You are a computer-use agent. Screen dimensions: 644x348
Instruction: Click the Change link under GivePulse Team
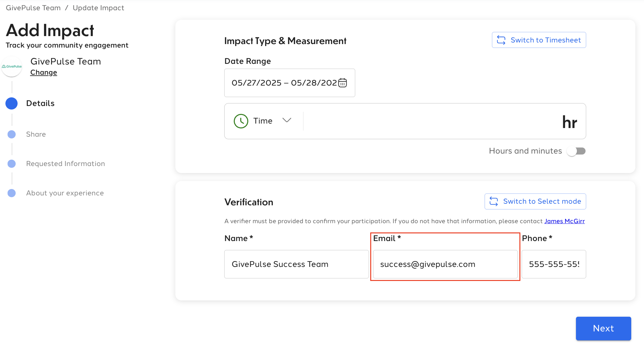44,72
